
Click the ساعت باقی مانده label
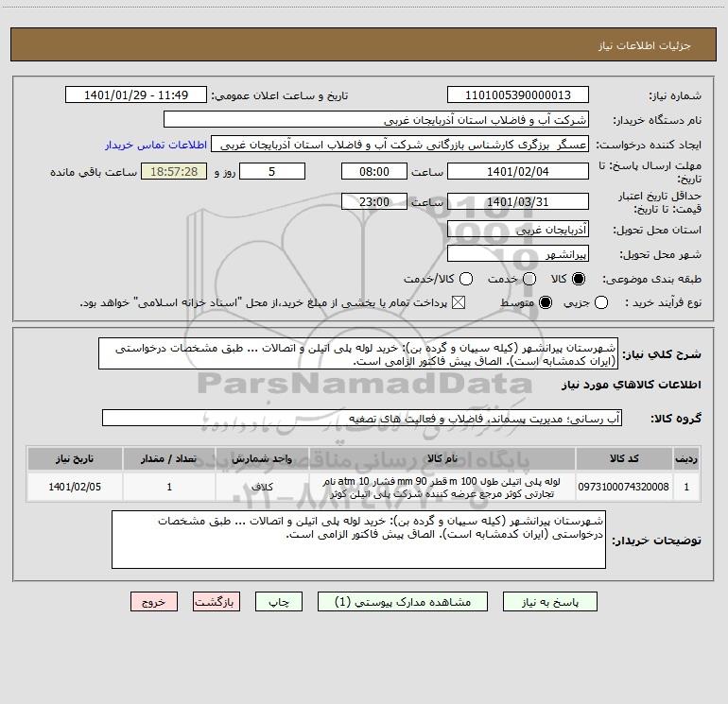coord(94,172)
